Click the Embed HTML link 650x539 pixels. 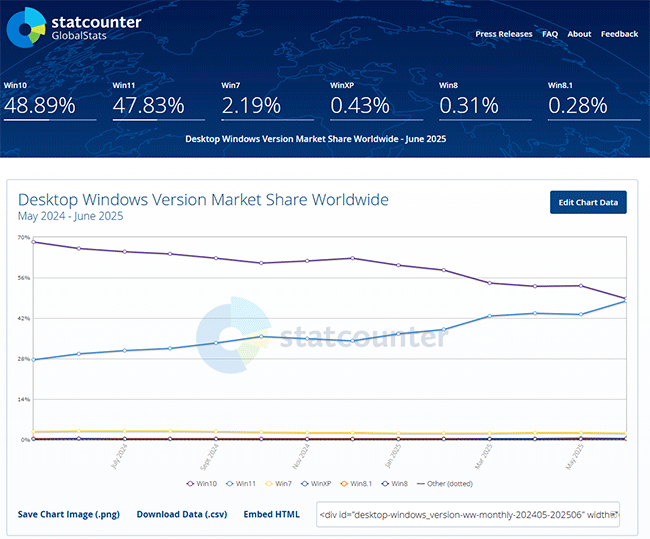click(x=272, y=514)
